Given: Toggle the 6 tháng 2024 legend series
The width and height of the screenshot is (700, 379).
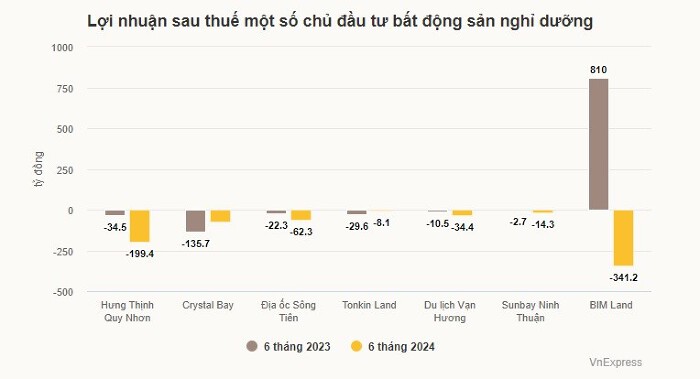Looking at the screenshot, I should point(393,346).
